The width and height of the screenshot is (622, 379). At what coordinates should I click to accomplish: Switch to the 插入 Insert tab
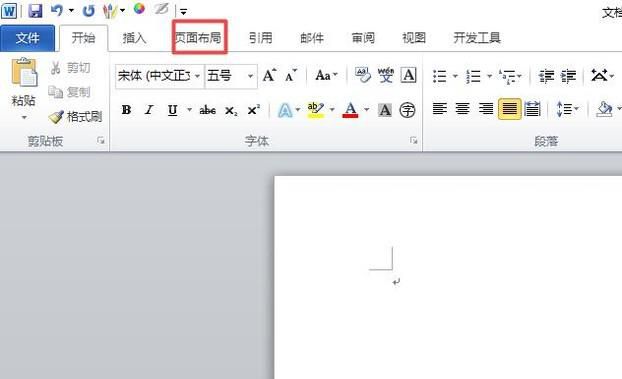coord(134,38)
